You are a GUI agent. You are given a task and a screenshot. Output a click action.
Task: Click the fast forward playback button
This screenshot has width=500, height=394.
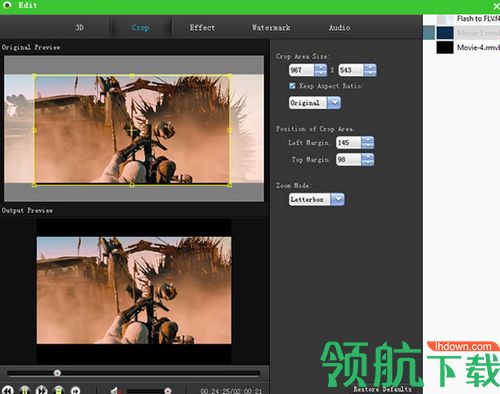[41, 390]
